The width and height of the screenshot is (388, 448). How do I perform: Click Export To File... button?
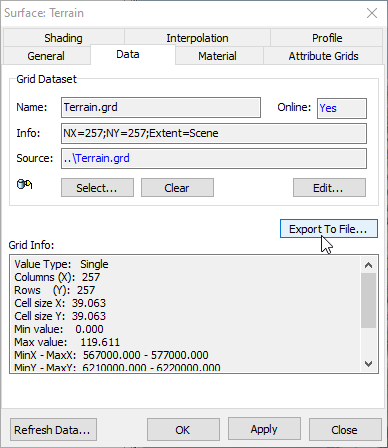[x=329, y=229]
